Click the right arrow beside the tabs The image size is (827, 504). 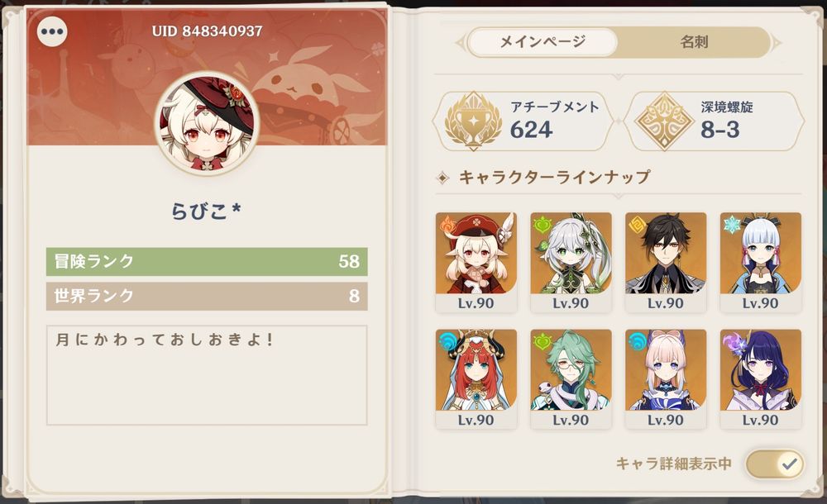tap(777, 43)
